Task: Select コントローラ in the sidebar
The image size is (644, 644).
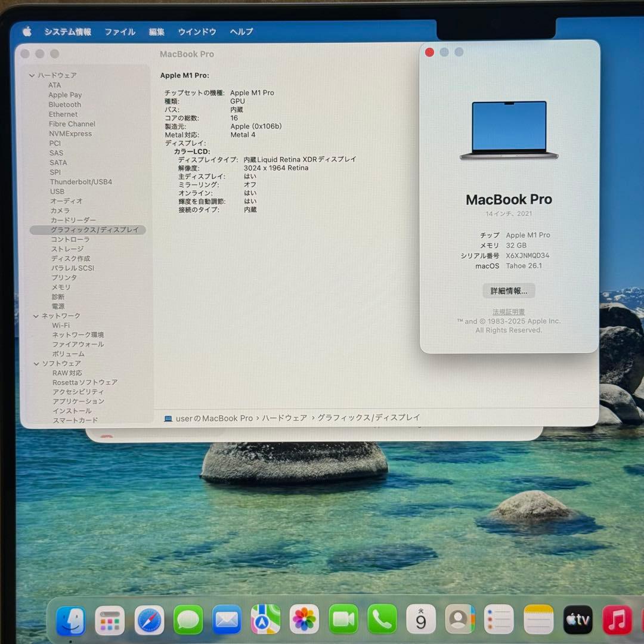Action: point(70,239)
